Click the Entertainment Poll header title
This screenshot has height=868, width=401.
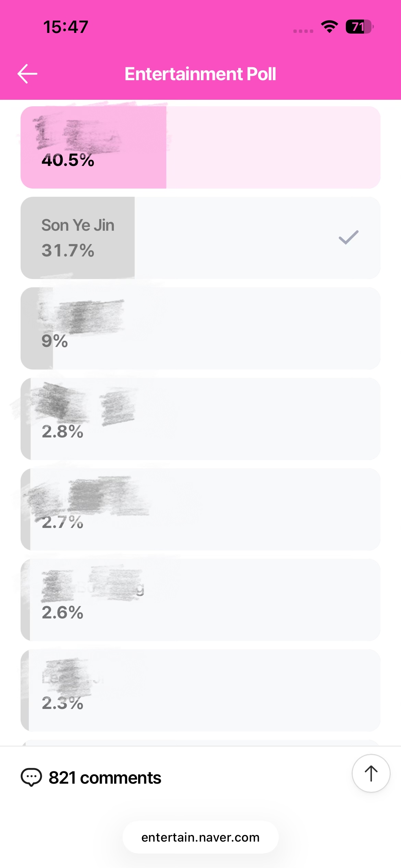click(200, 74)
